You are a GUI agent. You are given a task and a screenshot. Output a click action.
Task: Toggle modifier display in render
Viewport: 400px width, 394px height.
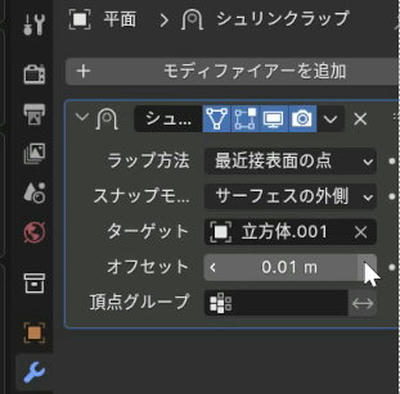point(302,119)
